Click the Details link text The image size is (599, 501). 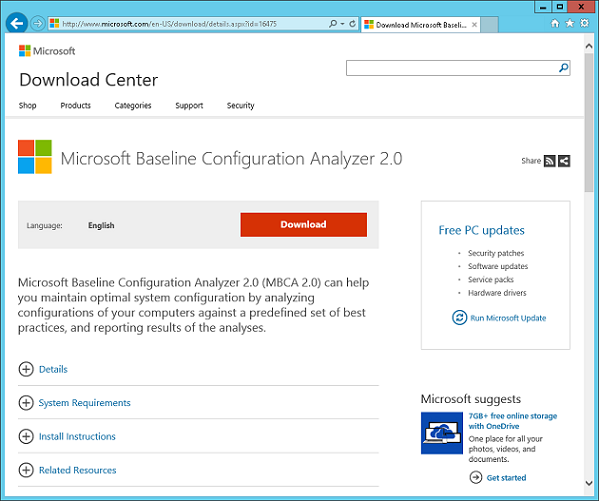click(x=53, y=369)
